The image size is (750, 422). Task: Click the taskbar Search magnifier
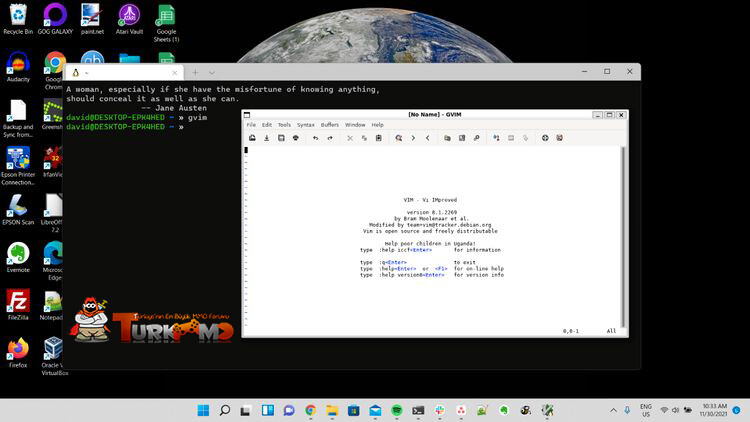225,411
